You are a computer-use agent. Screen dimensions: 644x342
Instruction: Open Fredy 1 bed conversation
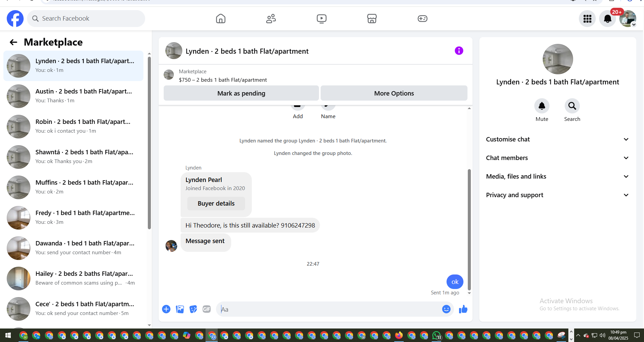pos(73,218)
